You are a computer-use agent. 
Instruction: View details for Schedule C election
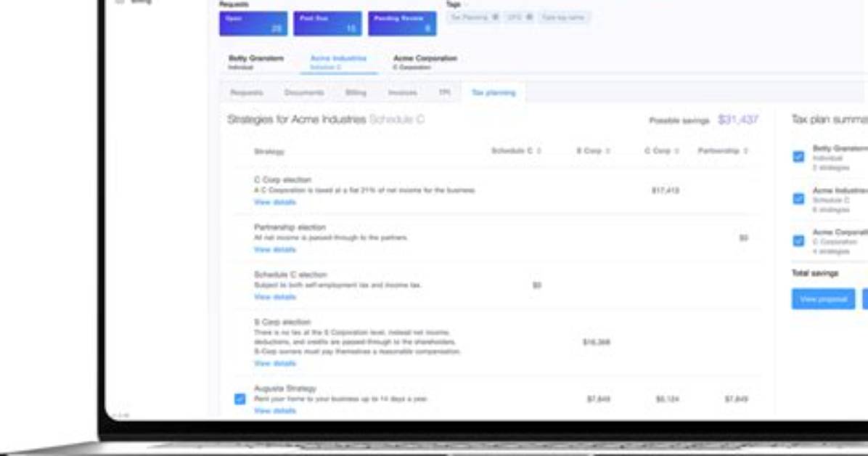[x=274, y=298]
